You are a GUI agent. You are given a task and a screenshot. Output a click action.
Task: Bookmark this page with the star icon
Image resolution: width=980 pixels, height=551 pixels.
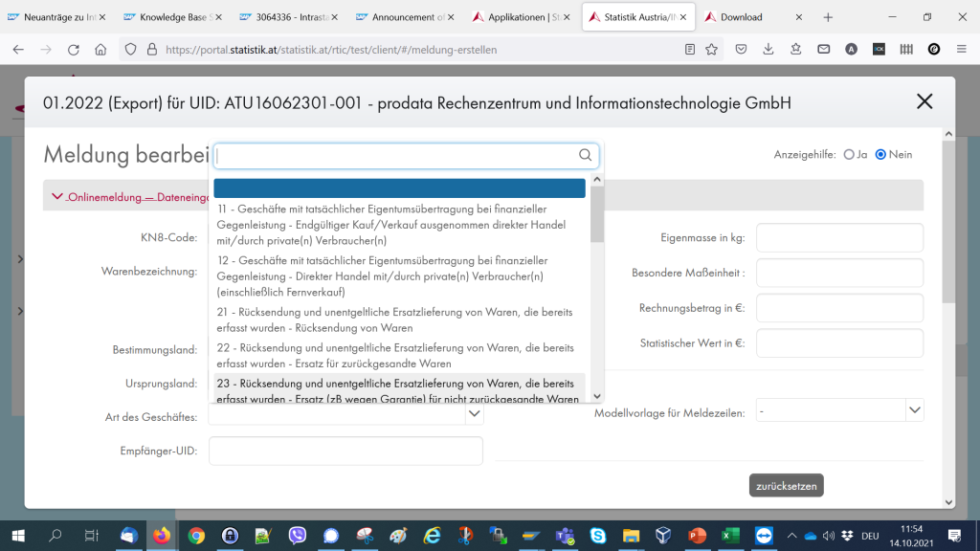712,50
